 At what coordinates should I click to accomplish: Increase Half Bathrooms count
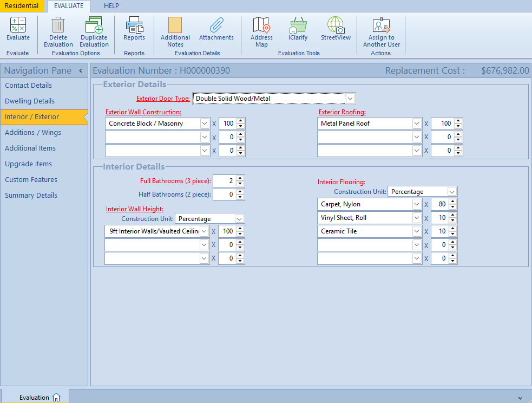click(240, 191)
